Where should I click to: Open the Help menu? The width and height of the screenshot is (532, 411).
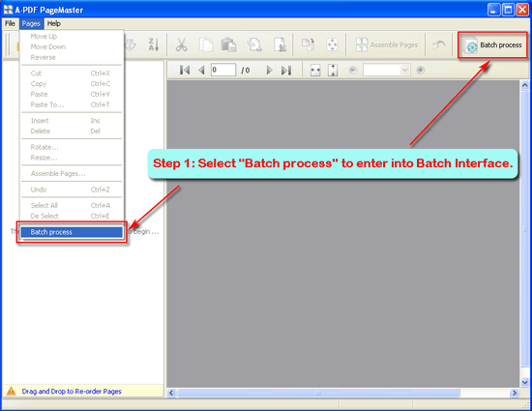coord(54,23)
